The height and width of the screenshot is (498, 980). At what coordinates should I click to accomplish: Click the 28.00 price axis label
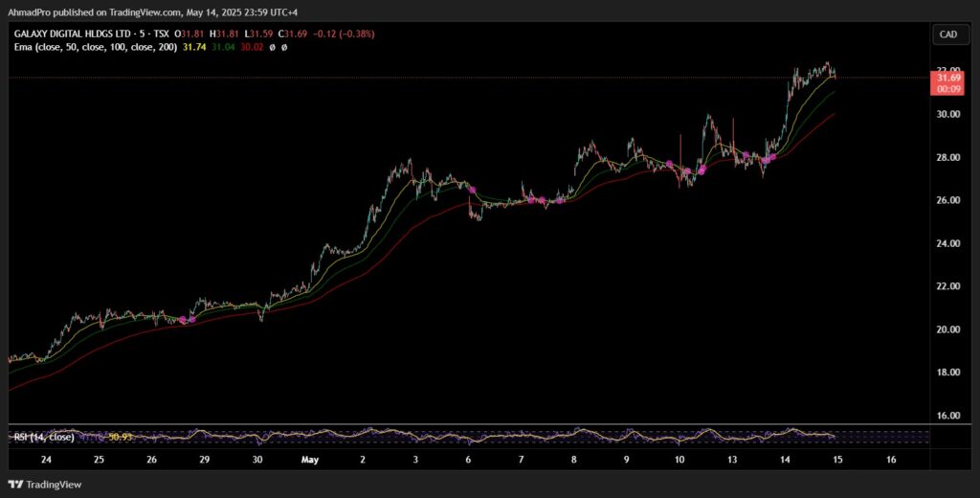[x=948, y=157]
